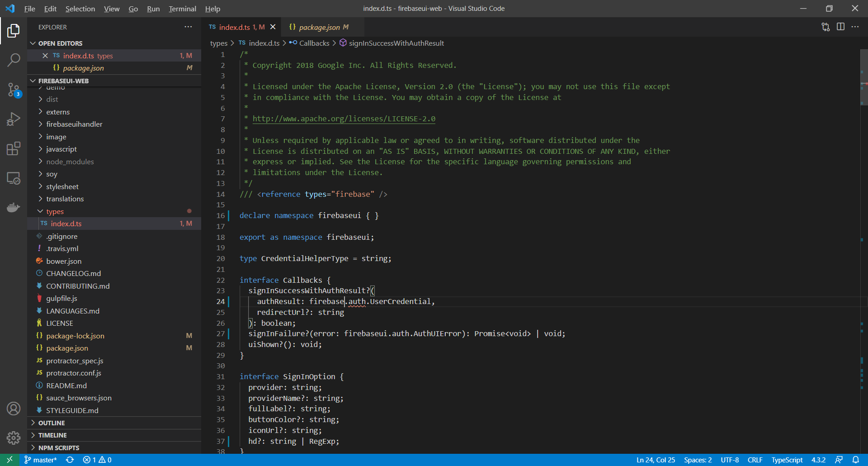
Task: Change the CRLF end of line sequence
Action: 755,460
